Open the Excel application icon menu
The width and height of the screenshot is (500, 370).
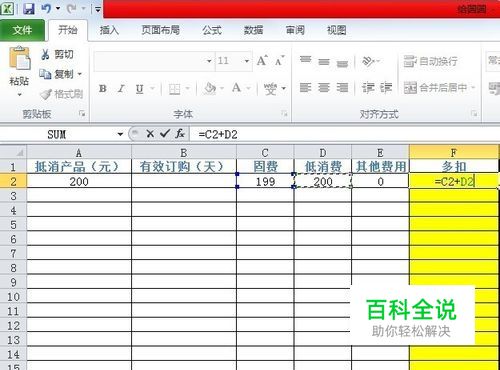(x=7, y=8)
